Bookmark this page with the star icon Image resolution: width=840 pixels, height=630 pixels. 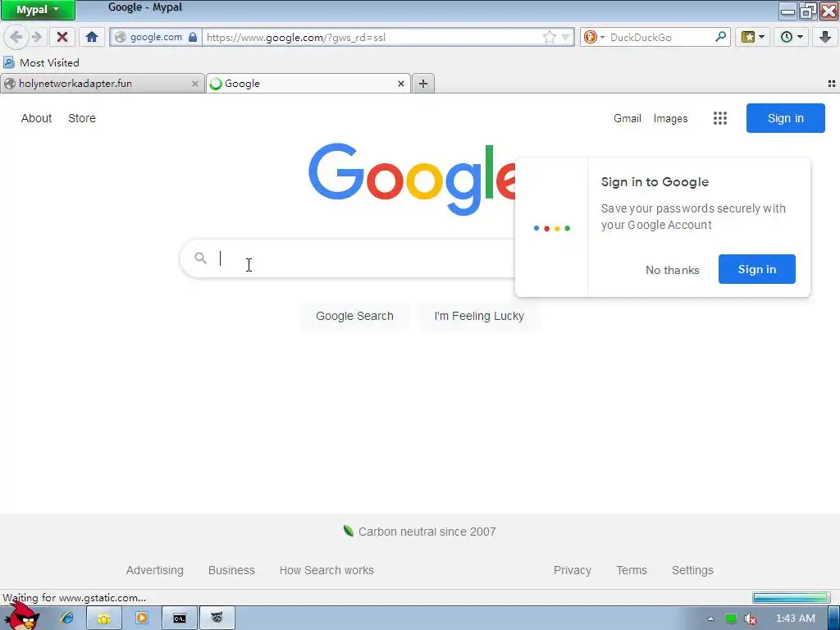click(x=549, y=37)
